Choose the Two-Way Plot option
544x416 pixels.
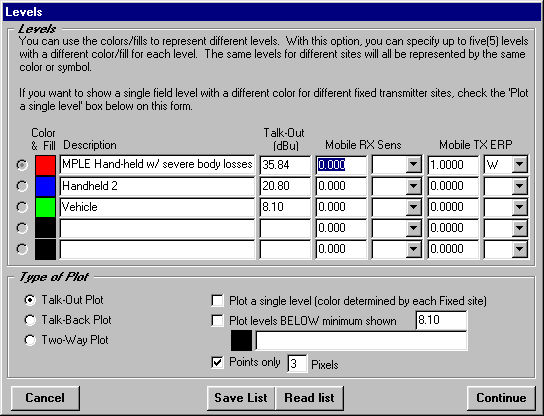(x=30, y=340)
